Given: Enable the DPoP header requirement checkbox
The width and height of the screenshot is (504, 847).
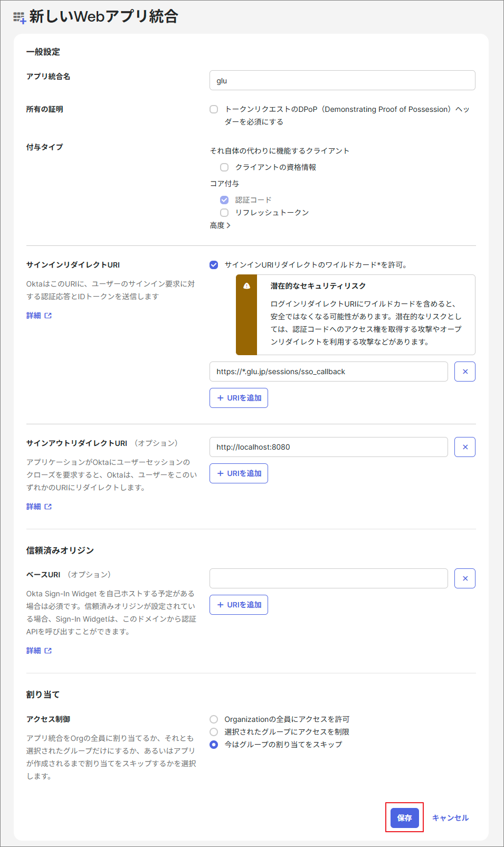Looking at the screenshot, I should tap(214, 109).
